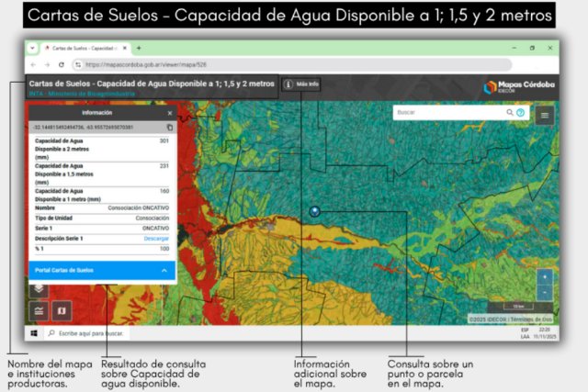588x392 pixels.
Task: Click the blue map location marker
Action: 315,211
